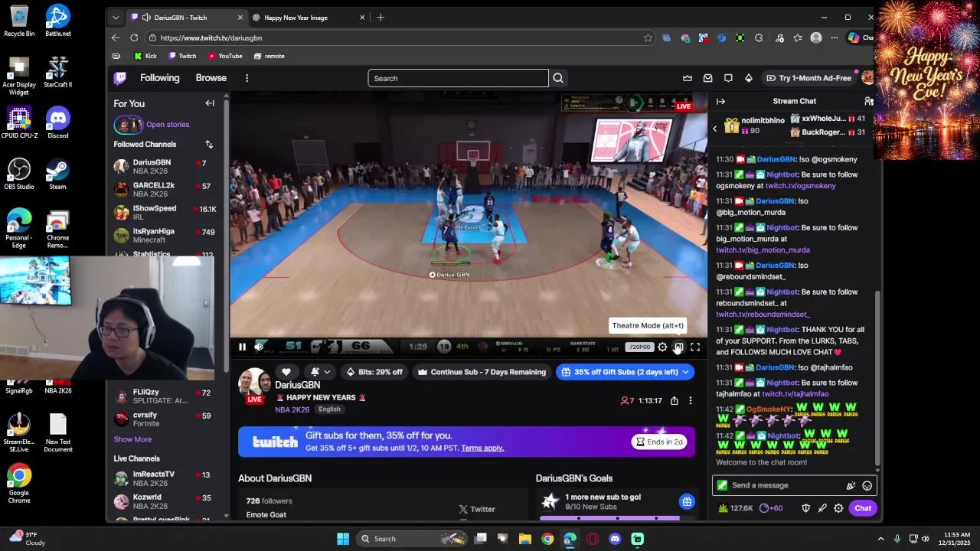Open Prime Loot crown icon

[688, 78]
